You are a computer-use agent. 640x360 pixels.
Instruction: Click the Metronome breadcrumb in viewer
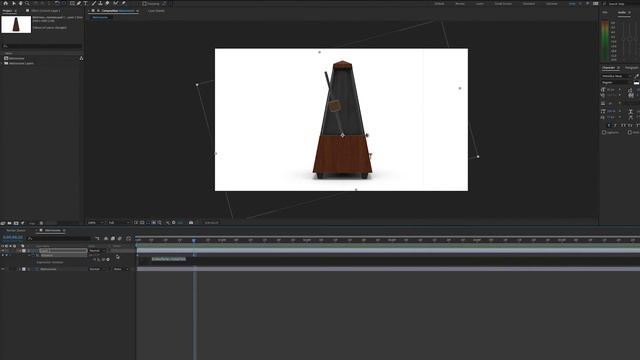click(x=100, y=17)
